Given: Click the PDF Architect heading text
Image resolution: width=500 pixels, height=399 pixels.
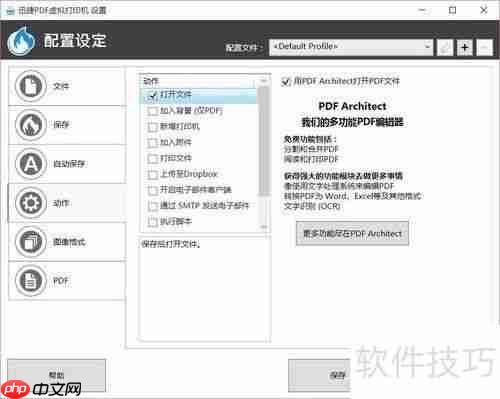Looking at the screenshot, I should [x=352, y=106].
